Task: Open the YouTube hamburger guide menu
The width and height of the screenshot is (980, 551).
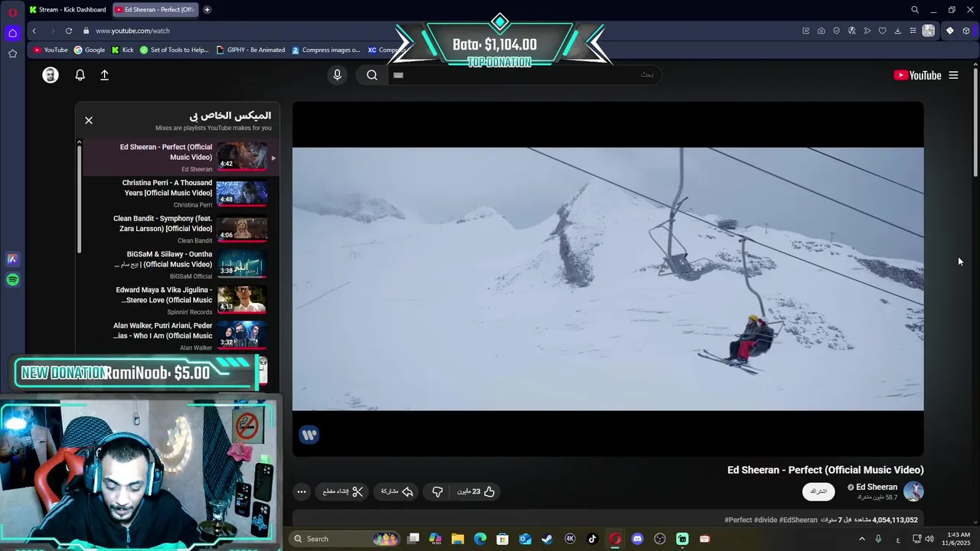Action: click(x=953, y=75)
